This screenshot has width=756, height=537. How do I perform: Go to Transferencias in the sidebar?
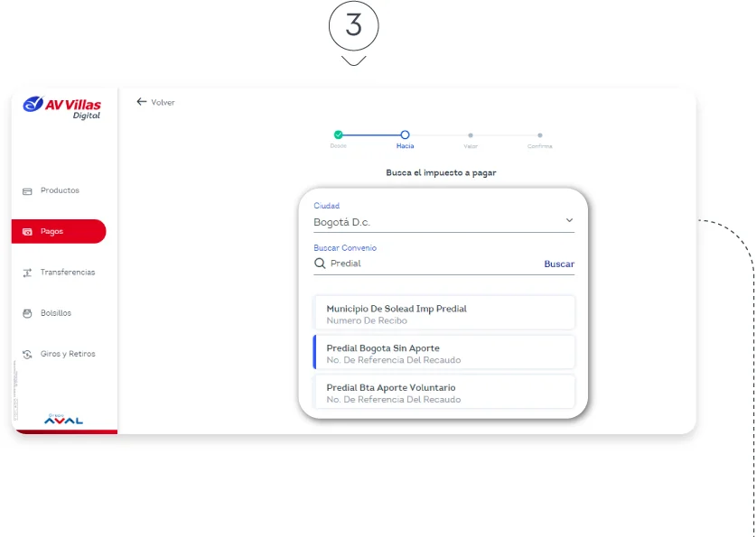67,273
